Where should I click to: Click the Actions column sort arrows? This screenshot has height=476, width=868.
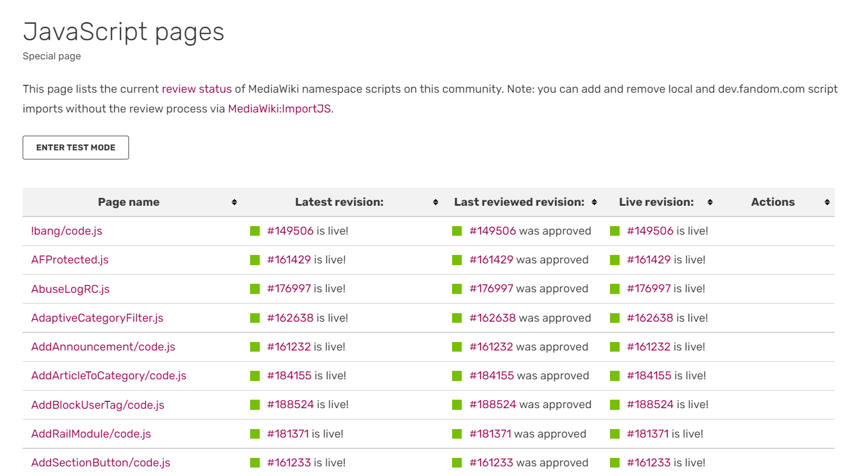pyautogui.click(x=827, y=202)
